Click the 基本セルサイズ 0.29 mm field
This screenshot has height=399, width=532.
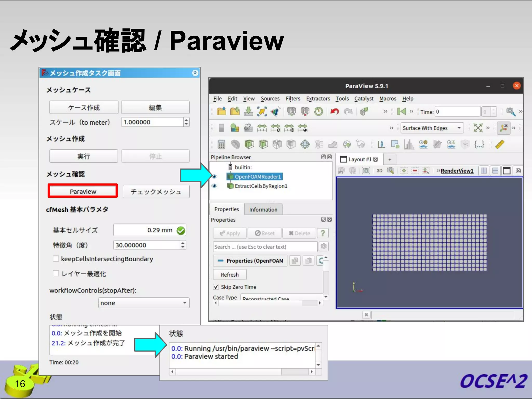[150, 230]
